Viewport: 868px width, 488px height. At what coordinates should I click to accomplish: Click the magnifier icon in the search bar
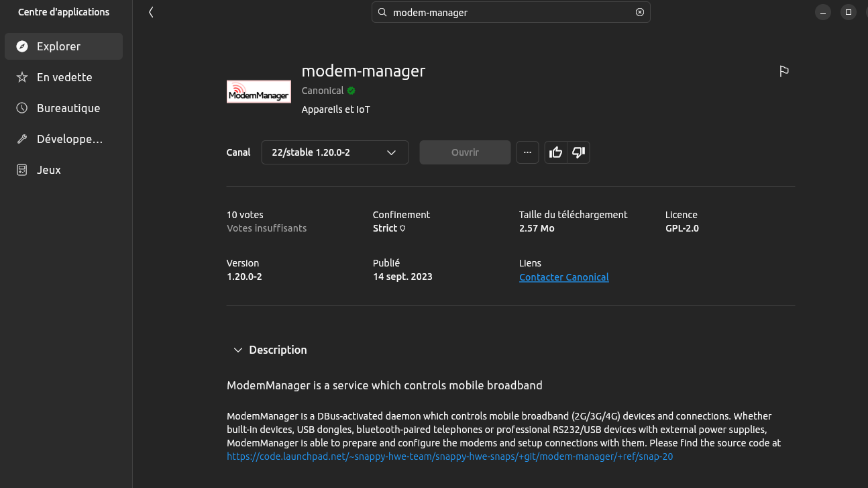coord(382,12)
